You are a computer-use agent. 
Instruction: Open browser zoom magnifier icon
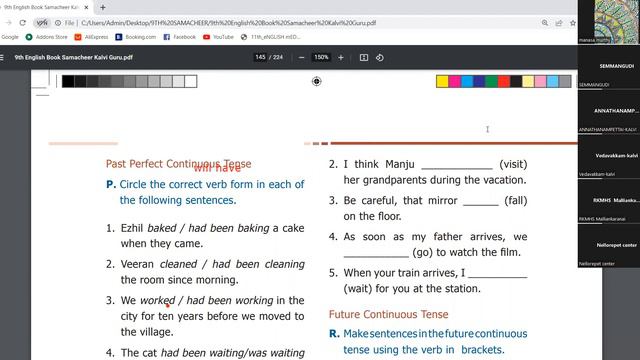(545, 23)
